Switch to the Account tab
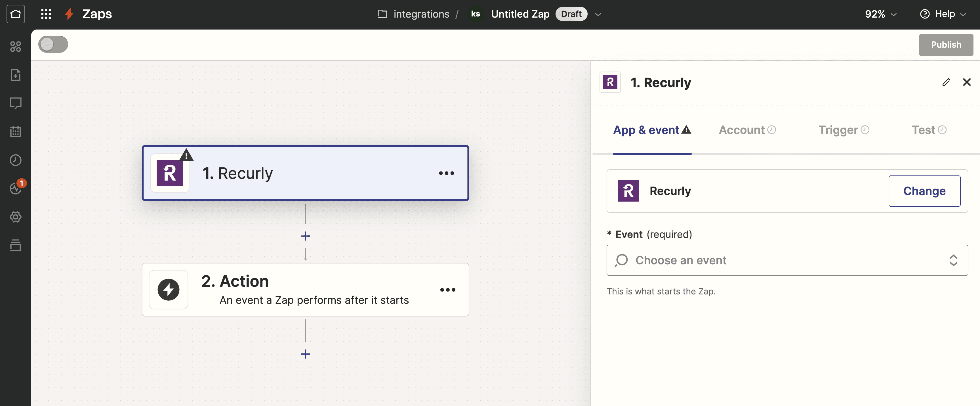Viewport: 980px width, 406px height. point(748,130)
